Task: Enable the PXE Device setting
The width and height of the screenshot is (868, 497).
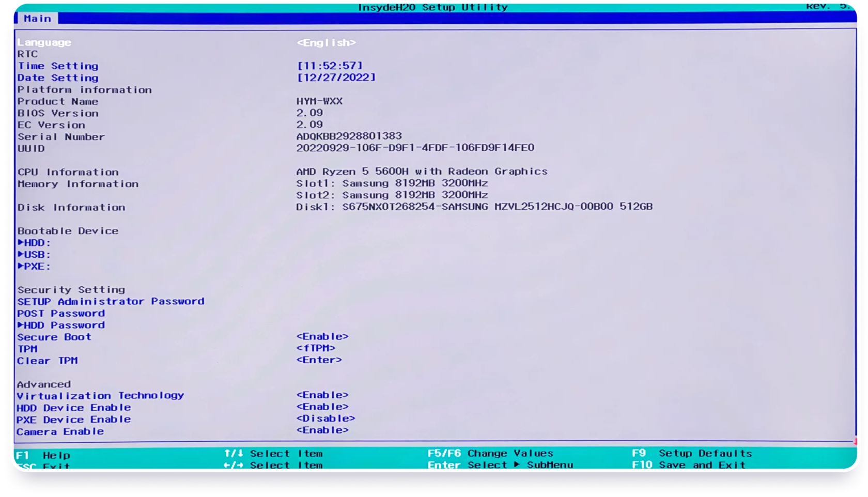Action: click(x=326, y=418)
